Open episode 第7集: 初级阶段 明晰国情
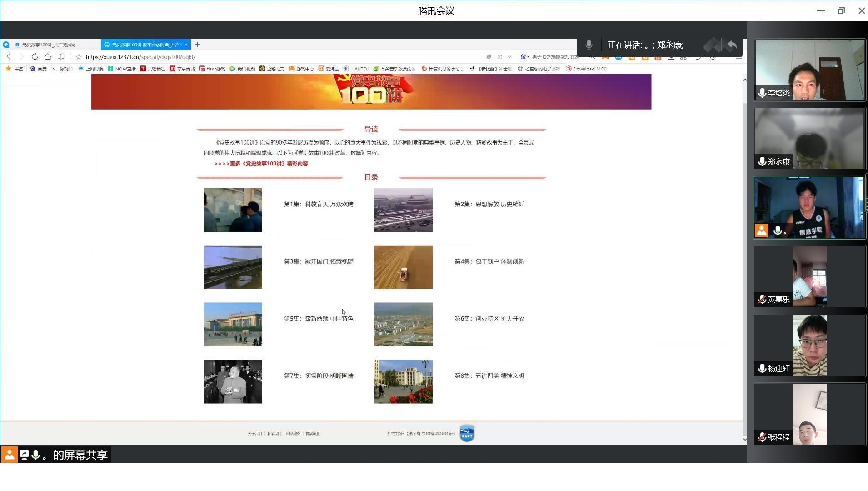This screenshot has height=491, width=868. [319, 376]
